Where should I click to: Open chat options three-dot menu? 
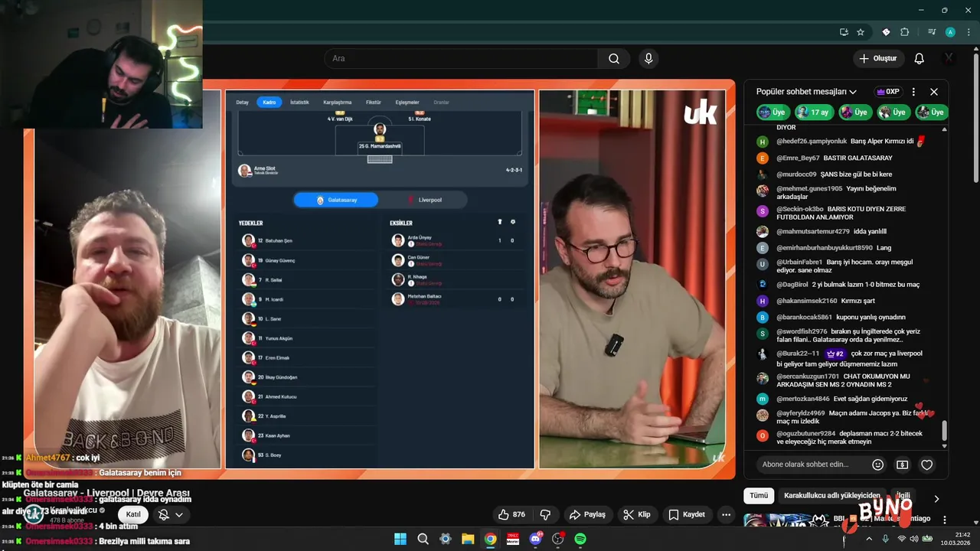coord(913,92)
